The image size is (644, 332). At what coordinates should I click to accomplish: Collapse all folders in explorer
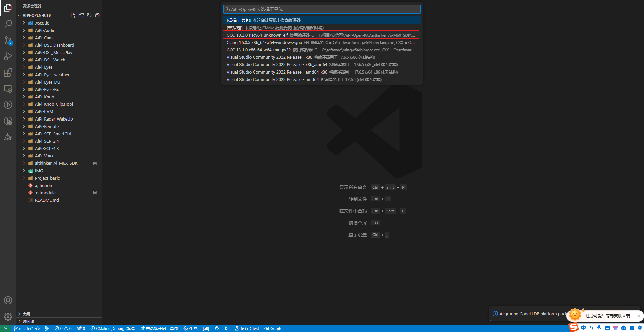coord(97,15)
